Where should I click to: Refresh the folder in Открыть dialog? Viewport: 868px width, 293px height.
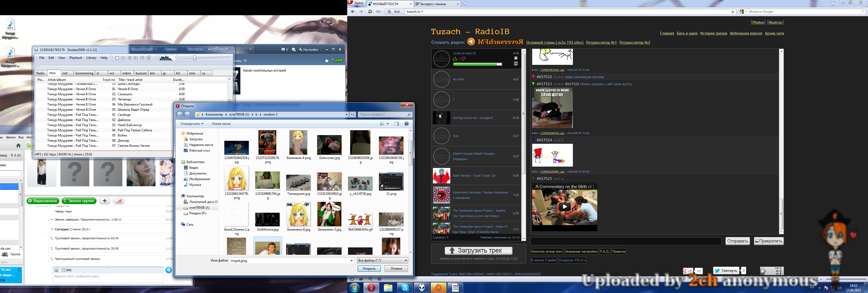(x=352, y=115)
